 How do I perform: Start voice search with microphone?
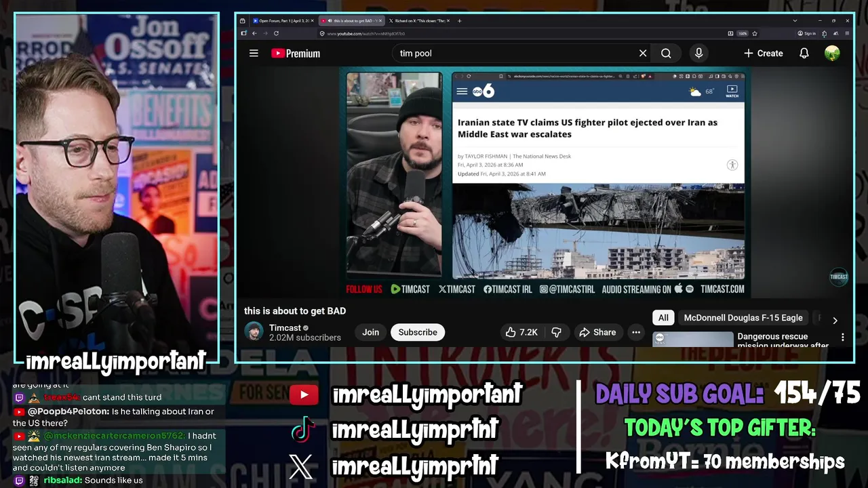(x=698, y=54)
